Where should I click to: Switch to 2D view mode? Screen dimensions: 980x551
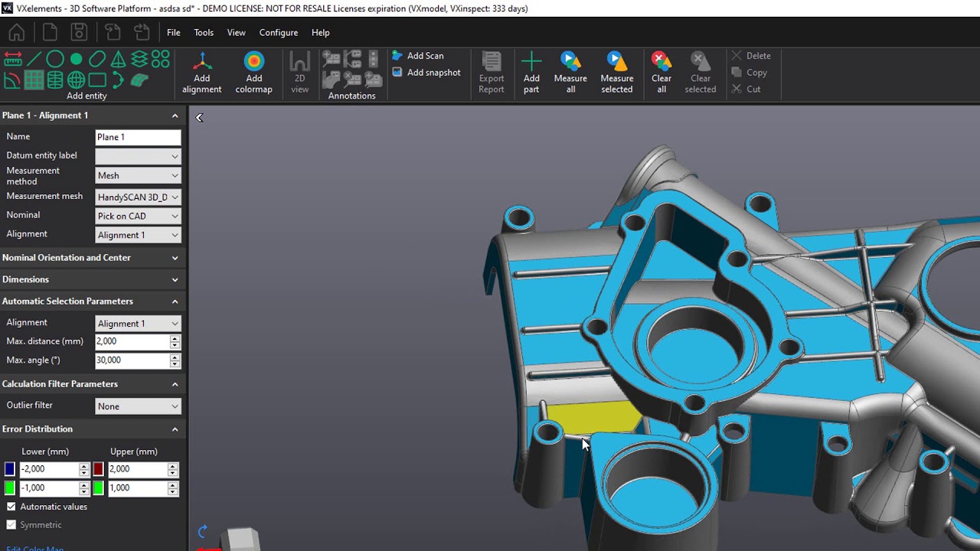click(299, 71)
